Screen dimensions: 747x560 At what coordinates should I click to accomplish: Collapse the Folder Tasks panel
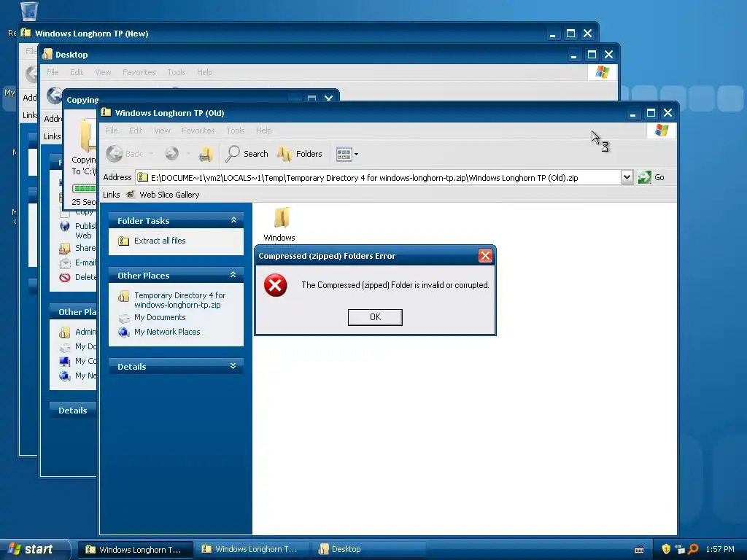233,220
